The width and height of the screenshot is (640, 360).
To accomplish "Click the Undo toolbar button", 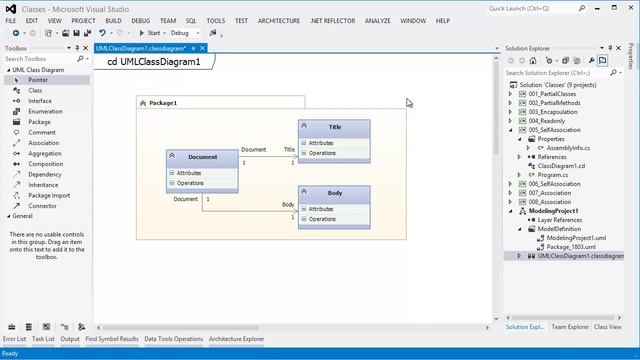I will pyautogui.click(x=102, y=33).
